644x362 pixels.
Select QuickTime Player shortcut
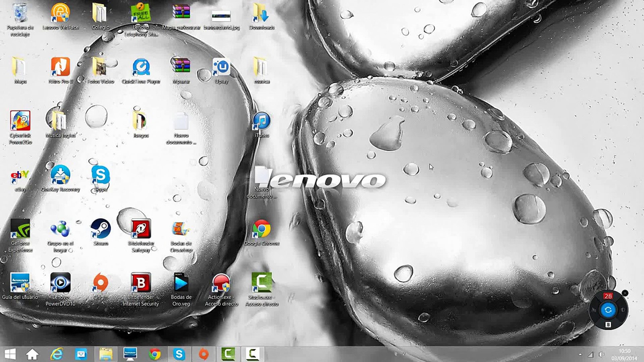click(x=141, y=67)
